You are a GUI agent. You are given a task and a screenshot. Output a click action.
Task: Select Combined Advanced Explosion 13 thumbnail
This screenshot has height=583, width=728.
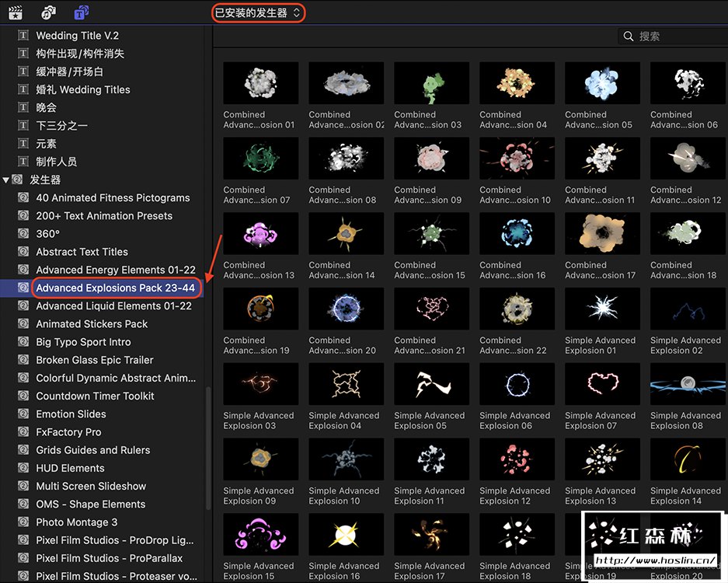(261, 234)
